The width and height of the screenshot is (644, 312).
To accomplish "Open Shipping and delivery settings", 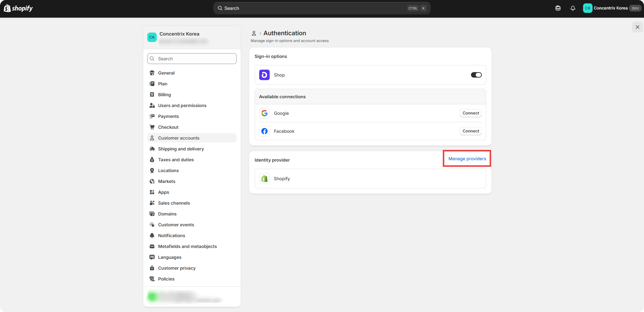I will pyautogui.click(x=192, y=149).
